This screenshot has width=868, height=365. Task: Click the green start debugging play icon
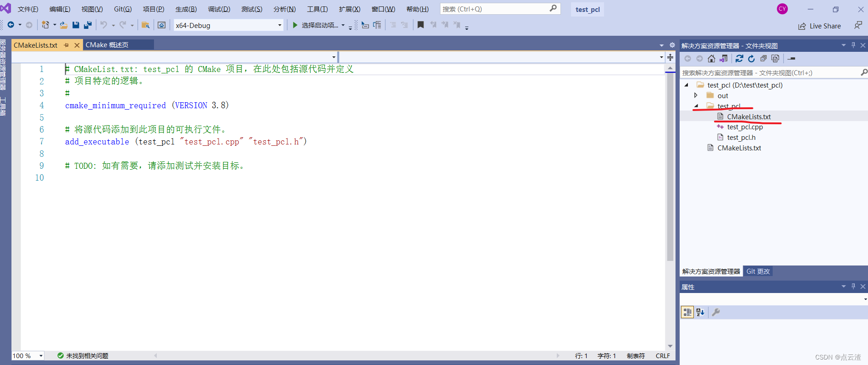295,25
